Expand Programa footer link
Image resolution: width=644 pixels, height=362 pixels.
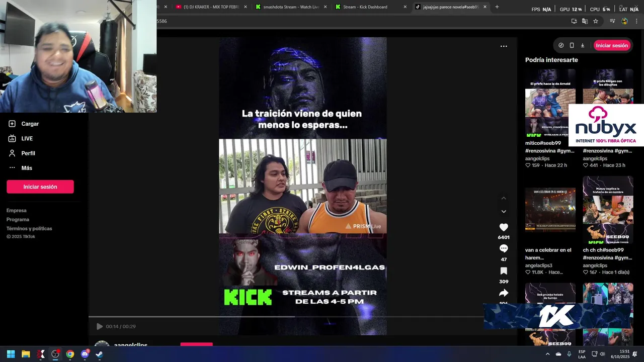(18, 220)
